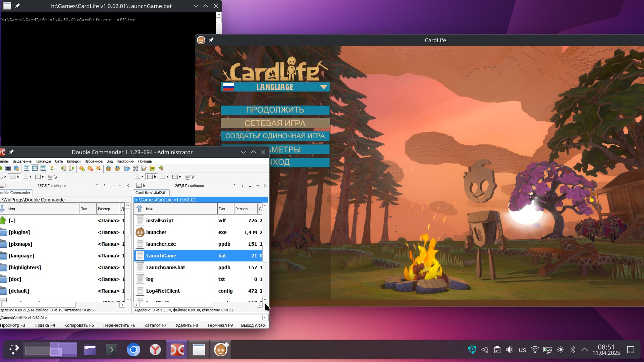Screen dimensions: 644x362
Task: Open the search binoculars toolbar icon
Action: (x=136, y=168)
